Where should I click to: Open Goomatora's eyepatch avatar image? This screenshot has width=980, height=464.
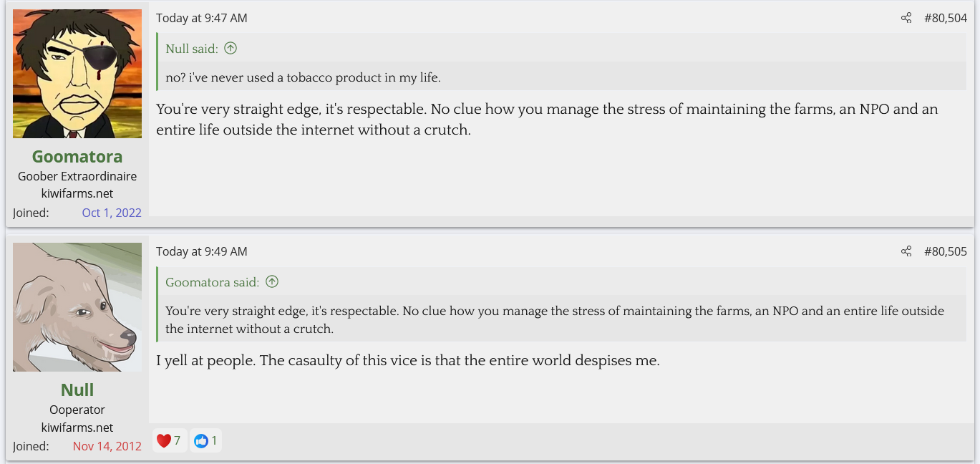(x=77, y=74)
